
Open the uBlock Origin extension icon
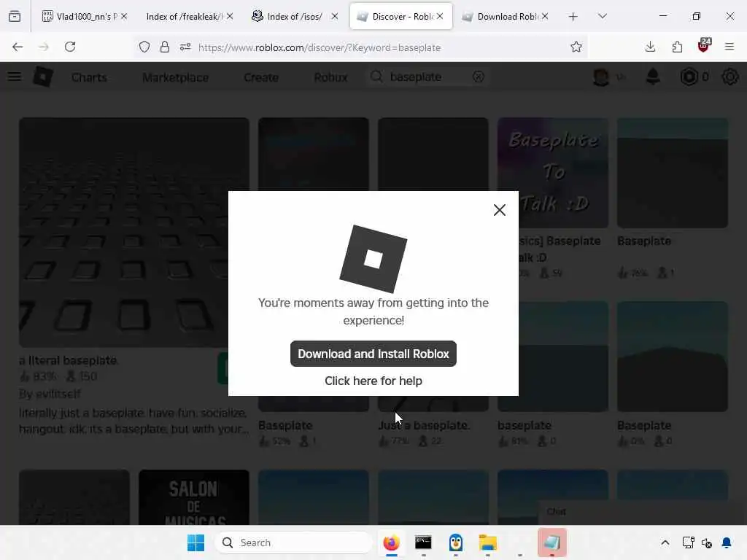click(704, 46)
